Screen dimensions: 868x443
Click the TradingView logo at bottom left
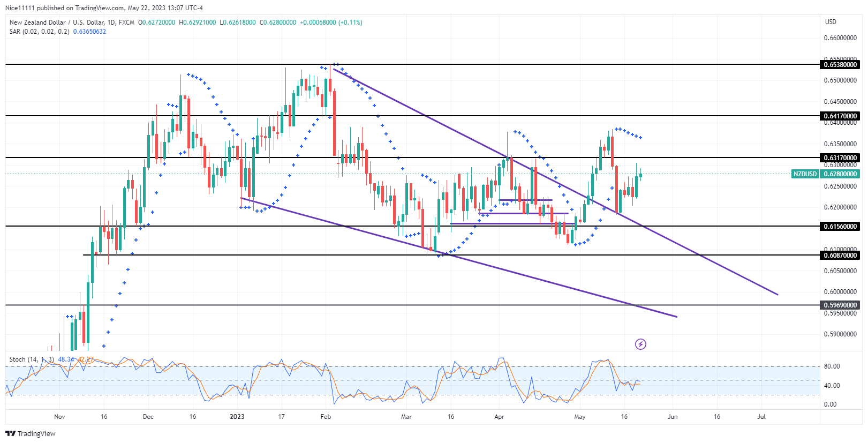tap(31, 433)
